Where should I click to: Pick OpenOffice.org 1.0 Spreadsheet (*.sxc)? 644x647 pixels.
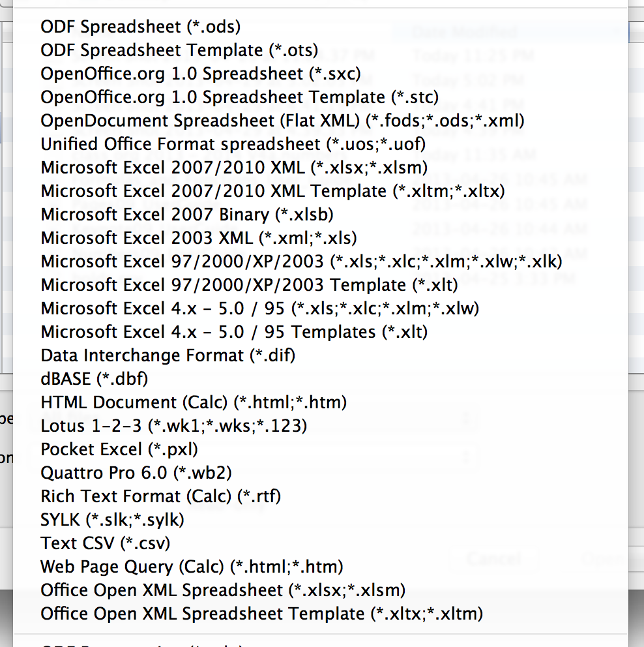200,74
